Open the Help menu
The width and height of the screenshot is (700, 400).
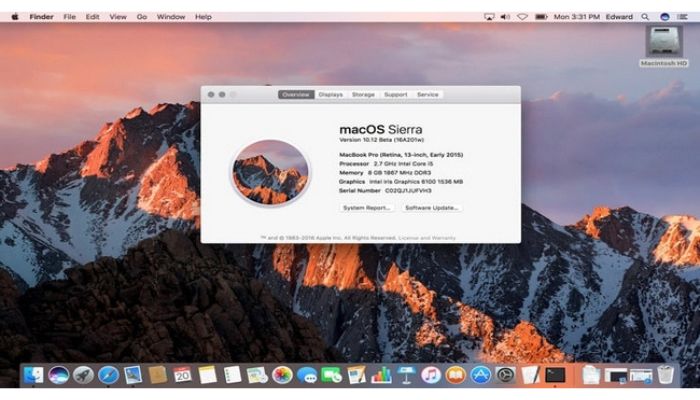coord(203,17)
